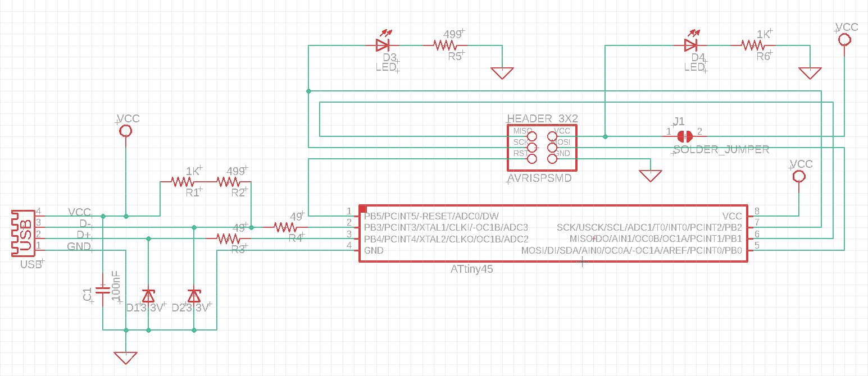This screenshot has width=868, height=376.
Task: Click the R1 name label
Action: pyautogui.click(x=192, y=192)
